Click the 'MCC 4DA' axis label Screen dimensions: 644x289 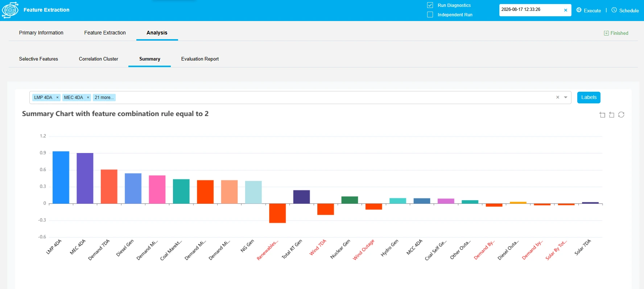[414, 247]
